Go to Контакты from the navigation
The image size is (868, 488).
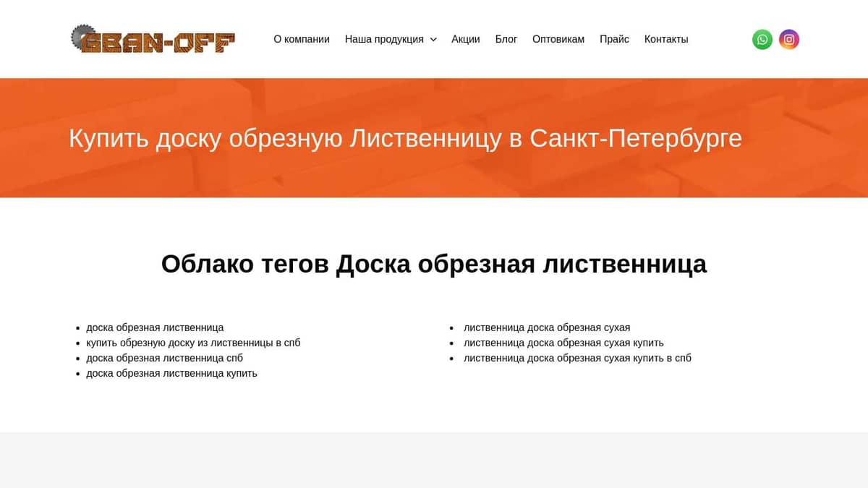(x=666, y=39)
